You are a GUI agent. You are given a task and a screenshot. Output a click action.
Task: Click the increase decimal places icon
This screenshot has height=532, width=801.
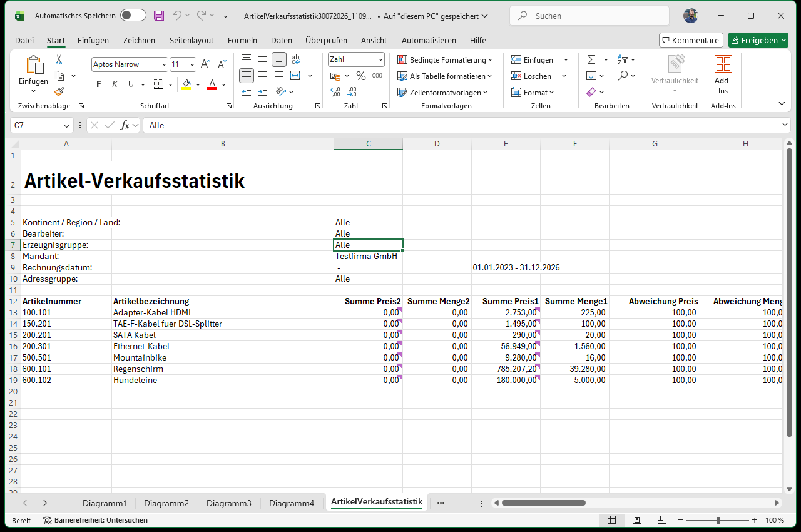335,92
